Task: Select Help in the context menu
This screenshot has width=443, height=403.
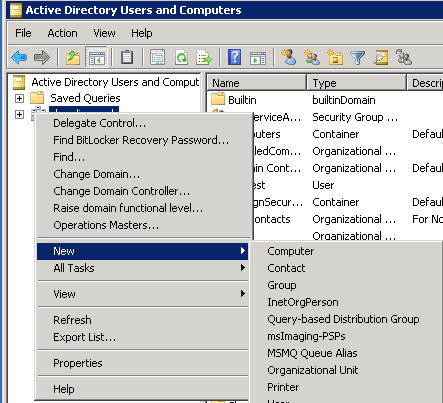Action: (143, 389)
